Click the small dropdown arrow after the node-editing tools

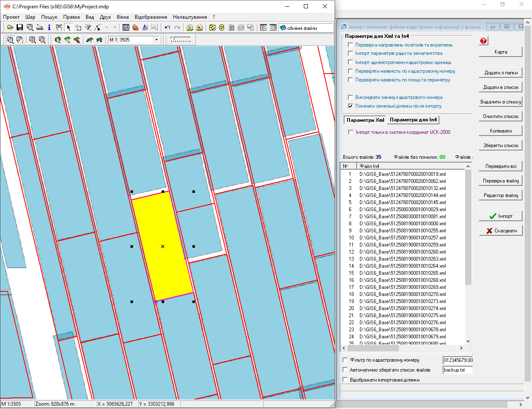pyautogui.click(x=115, y=27)
